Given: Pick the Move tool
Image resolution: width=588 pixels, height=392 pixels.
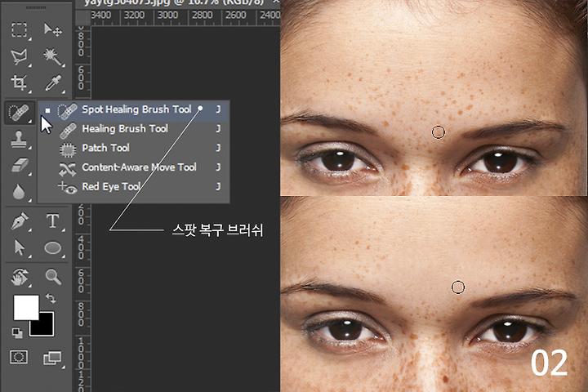Looking at the screenshot, I should point(53,31).
